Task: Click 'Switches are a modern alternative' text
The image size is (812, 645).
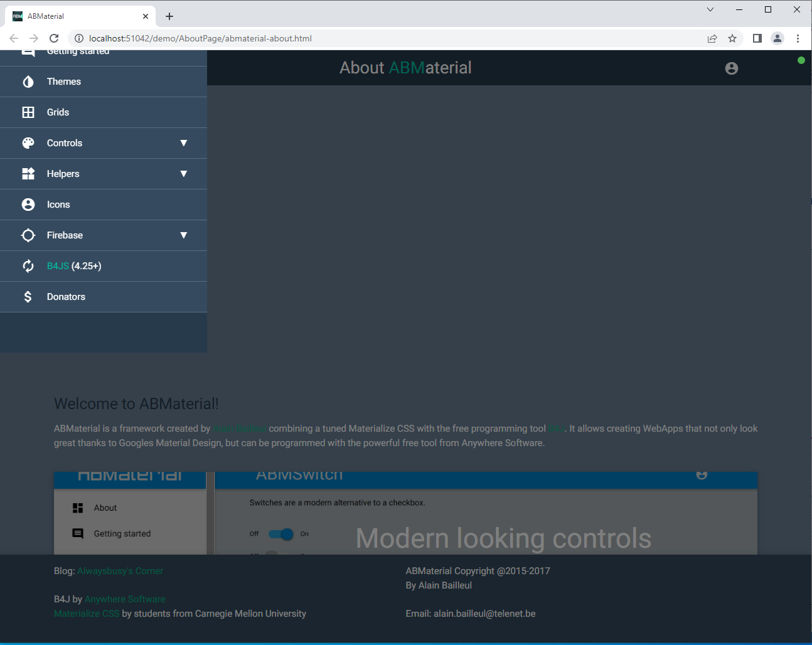Action: (x=337, y=503)
